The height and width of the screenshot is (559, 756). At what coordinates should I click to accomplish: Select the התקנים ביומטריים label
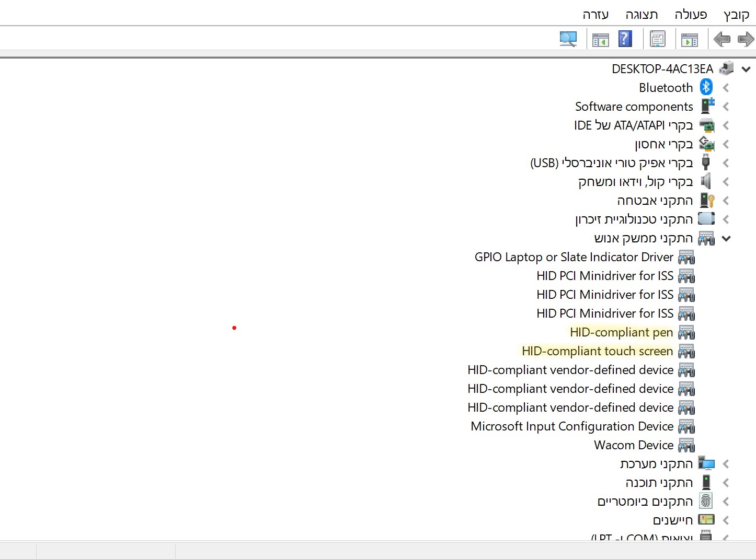click(x=645, y=502)
